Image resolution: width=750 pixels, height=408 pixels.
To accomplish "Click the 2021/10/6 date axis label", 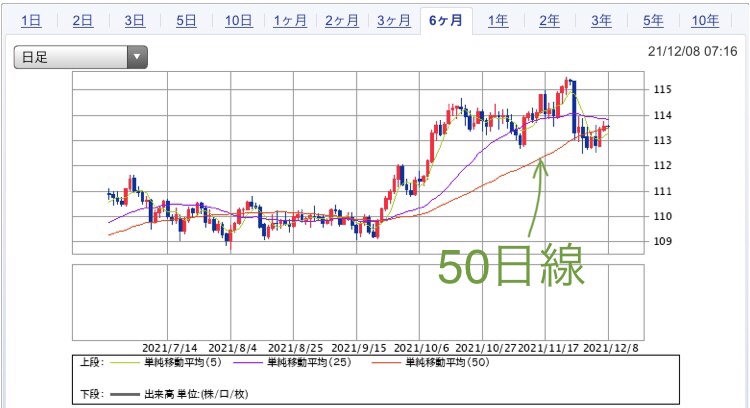I will pyautogui.click(x=421, y=348).
